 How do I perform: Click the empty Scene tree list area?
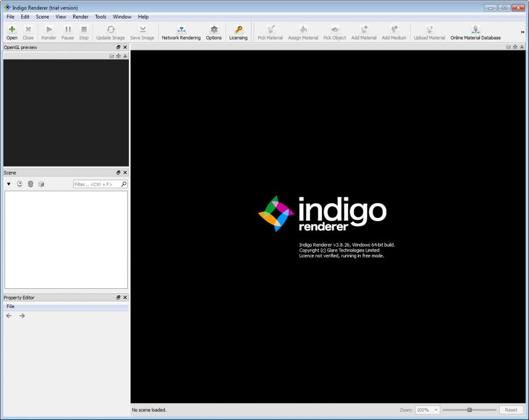[x=66, y=240]
